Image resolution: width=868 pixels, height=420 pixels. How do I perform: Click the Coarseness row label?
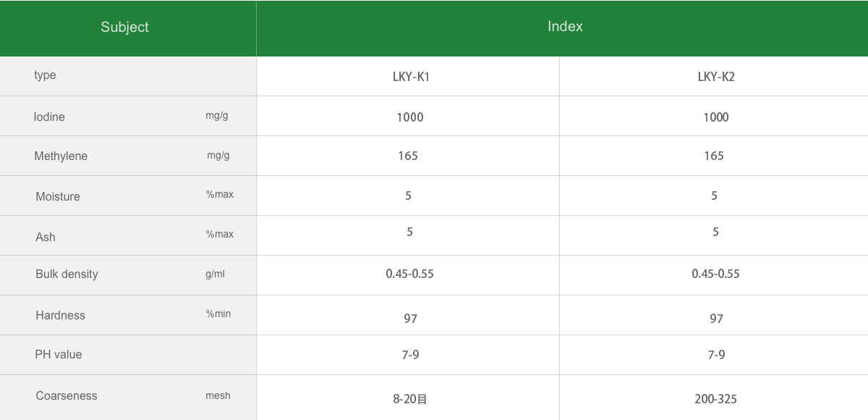coord(67,396)
